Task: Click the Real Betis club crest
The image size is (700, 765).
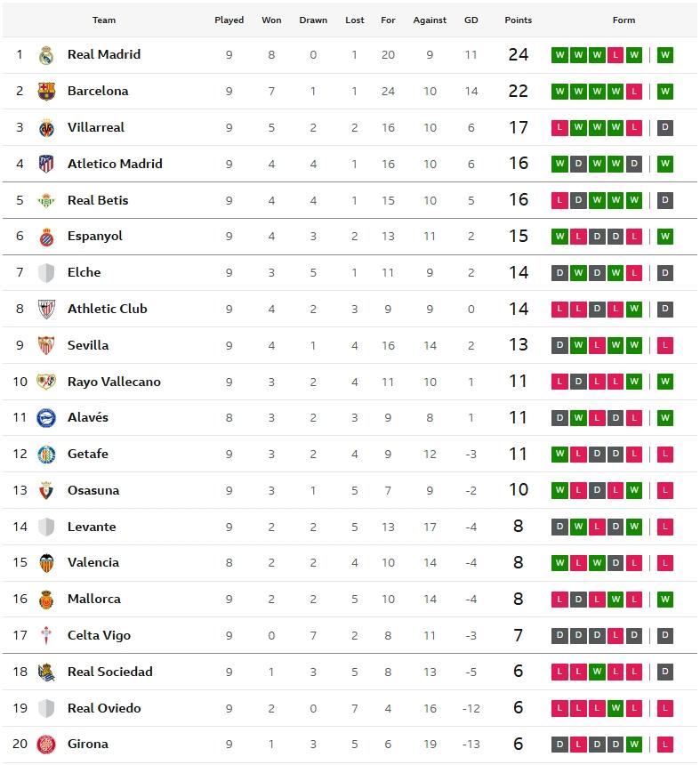Action: tap(46, 201)
